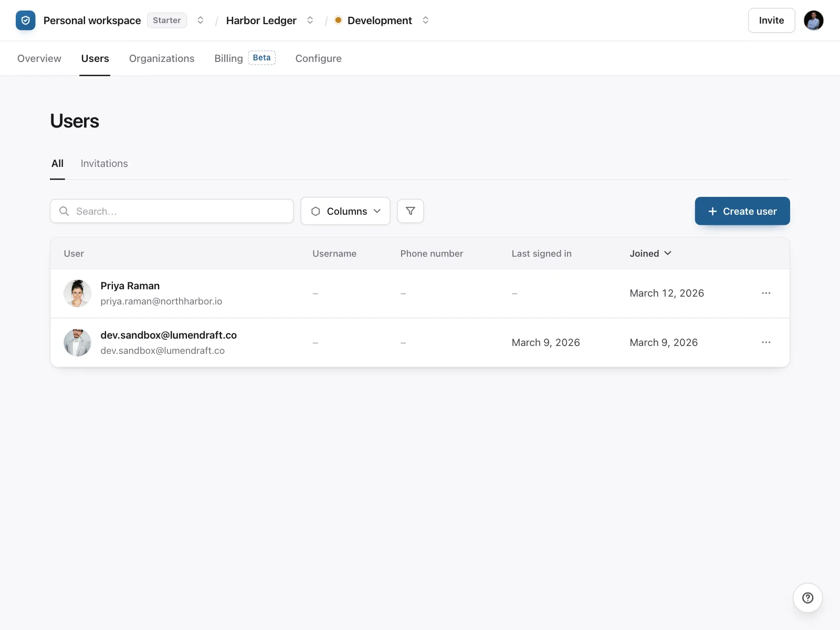840x630 pixels.
Task: Click the Phone number column header
Action: pos(432,254)
